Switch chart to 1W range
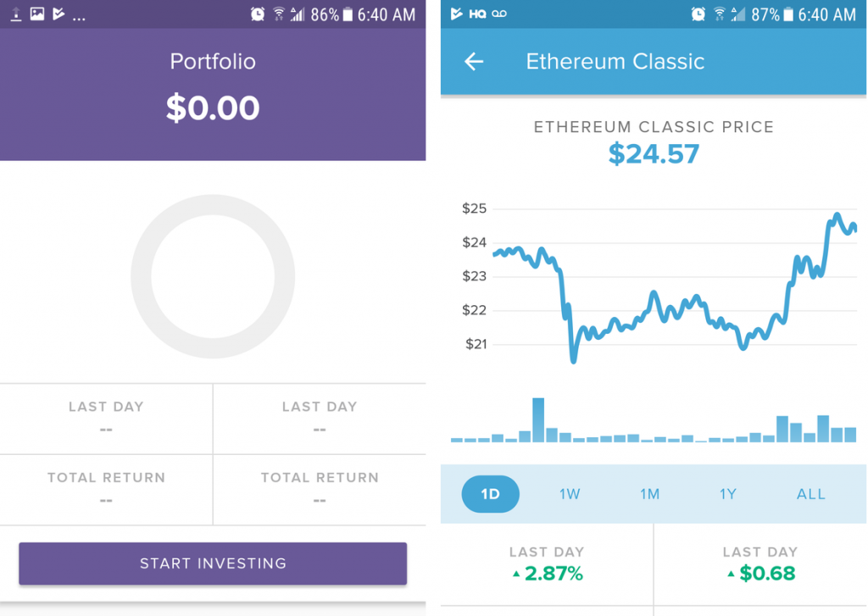 (570, 494)
